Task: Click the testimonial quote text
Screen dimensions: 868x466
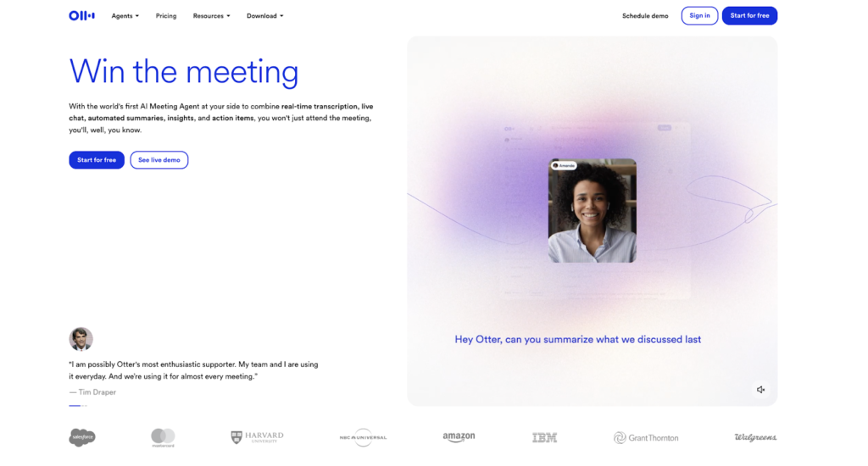Action: point(193,370)
